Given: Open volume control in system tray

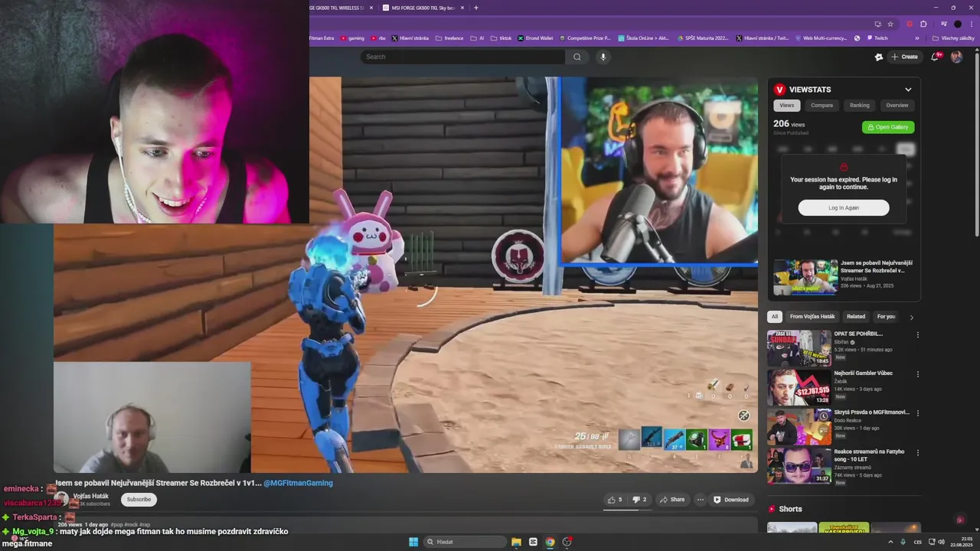Looking at the screenshot, I should point(941,542).
